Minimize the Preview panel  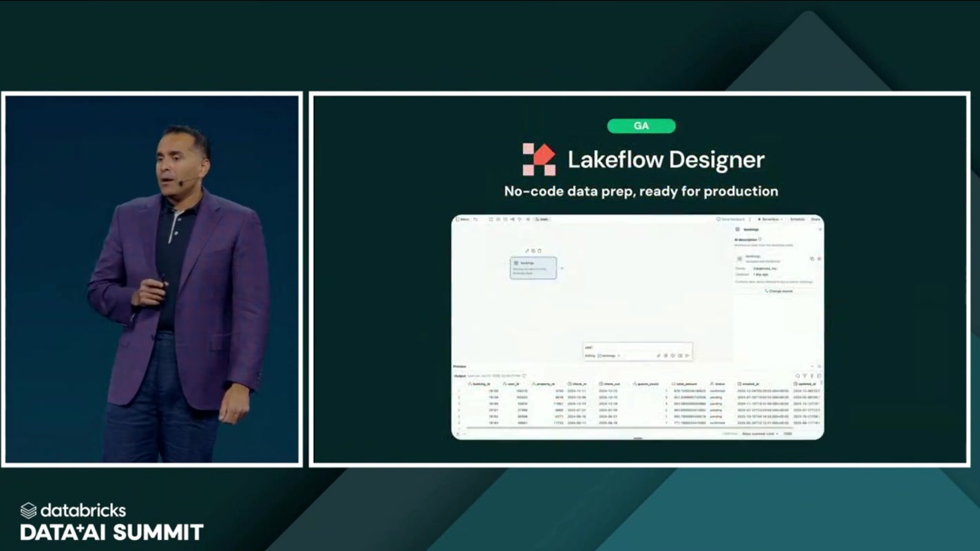coord(812,366)
